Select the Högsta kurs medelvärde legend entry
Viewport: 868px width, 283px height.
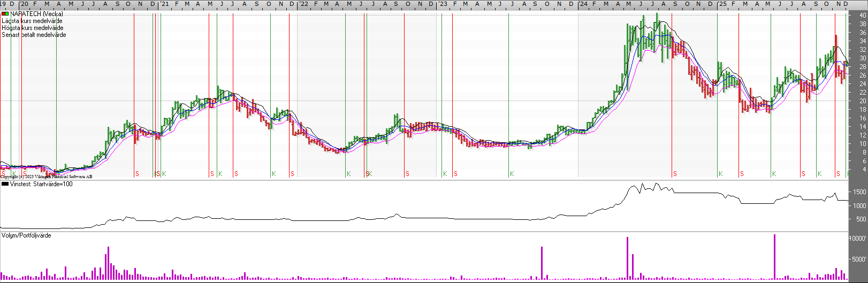(32, 28)
